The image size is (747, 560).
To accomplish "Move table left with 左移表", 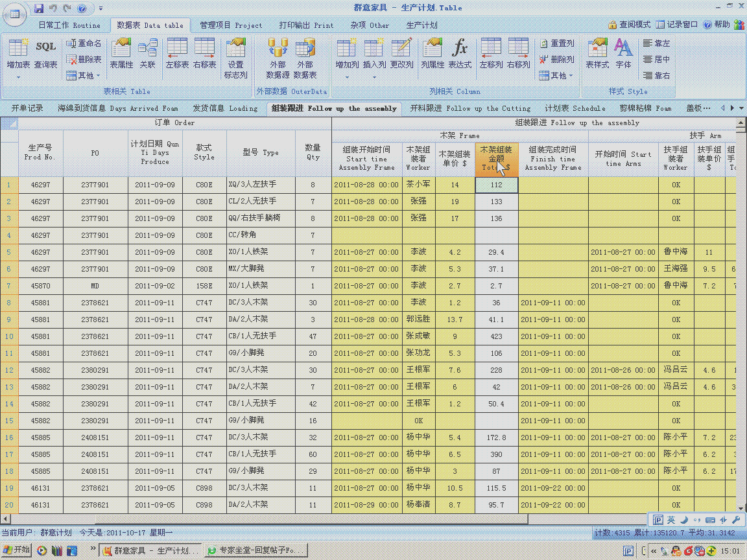I will pos(177,53).
